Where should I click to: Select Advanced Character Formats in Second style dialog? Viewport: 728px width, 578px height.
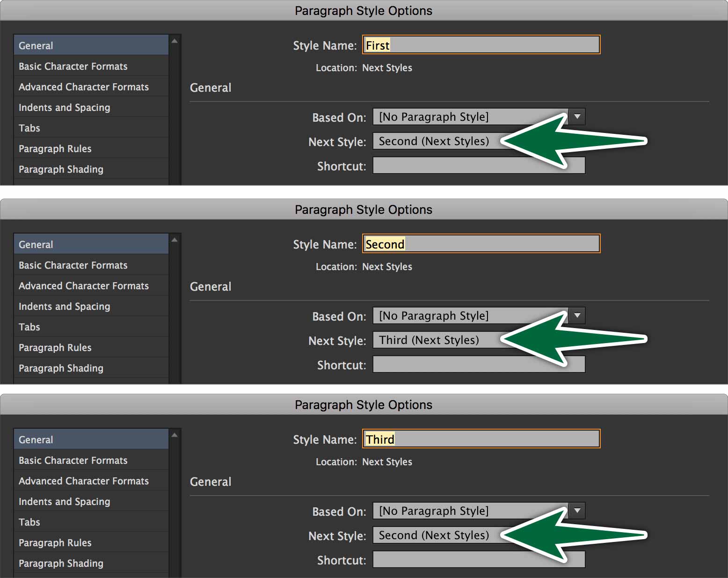tap(91, 286)
